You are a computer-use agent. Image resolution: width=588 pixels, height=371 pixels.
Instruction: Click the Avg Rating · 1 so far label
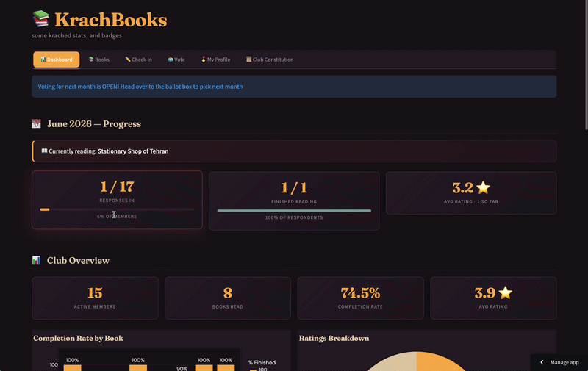tap(471, 201)
